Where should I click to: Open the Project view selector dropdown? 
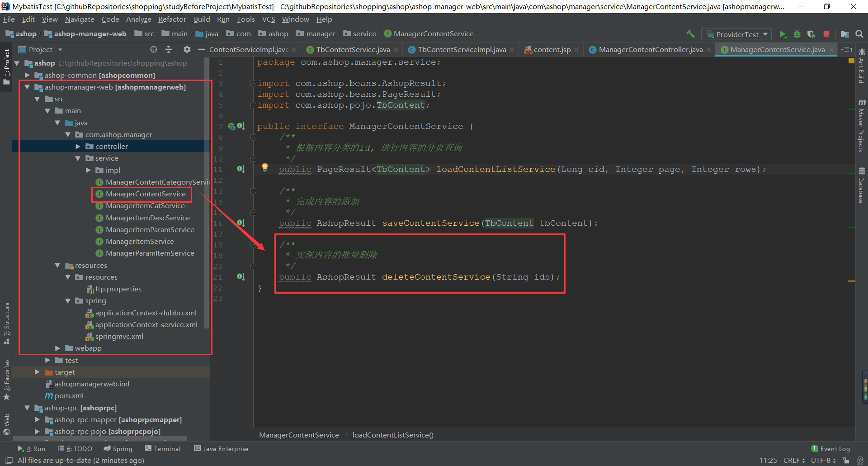click(40, 49)
